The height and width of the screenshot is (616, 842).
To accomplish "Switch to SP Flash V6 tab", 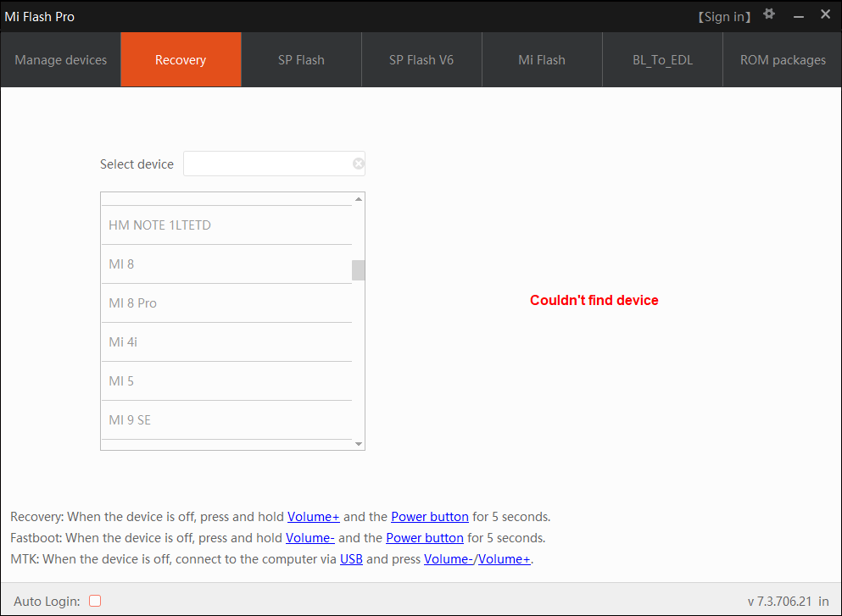I will [x=421, y=59].
